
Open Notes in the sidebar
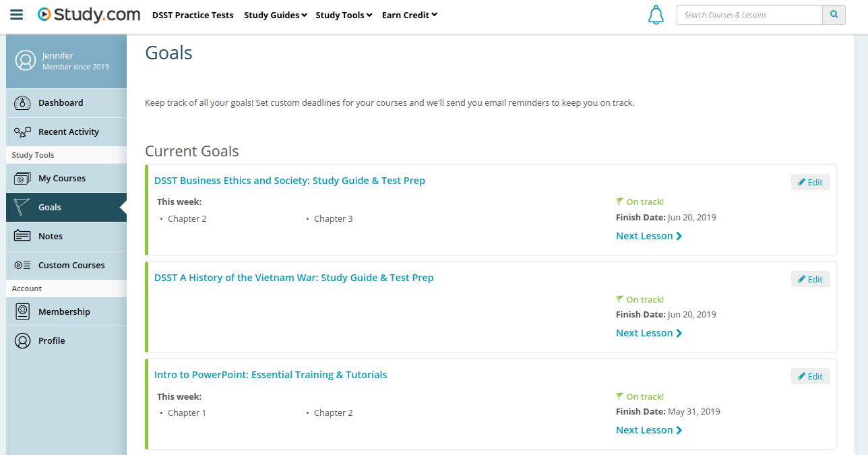66,237
